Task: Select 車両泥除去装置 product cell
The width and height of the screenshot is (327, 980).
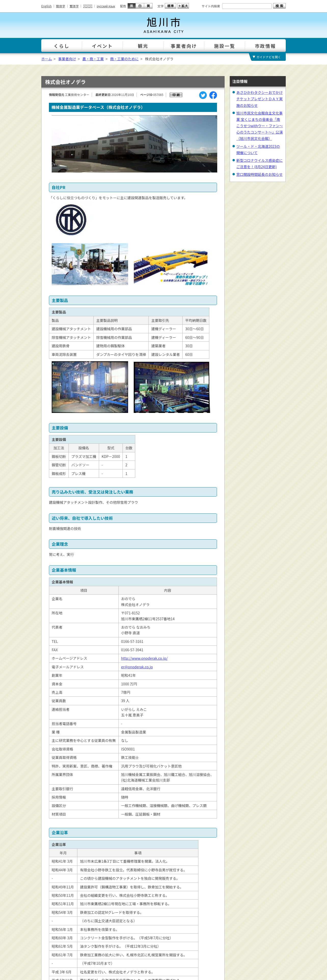Action: point(71,355)
